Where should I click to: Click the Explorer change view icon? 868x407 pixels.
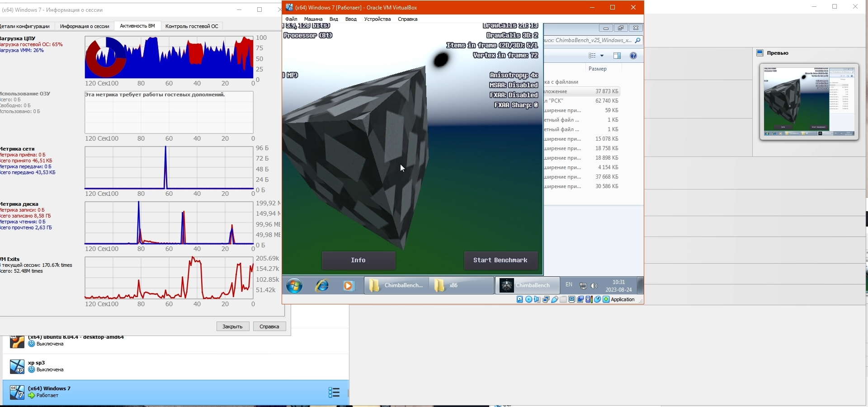(x=592, y=56)
